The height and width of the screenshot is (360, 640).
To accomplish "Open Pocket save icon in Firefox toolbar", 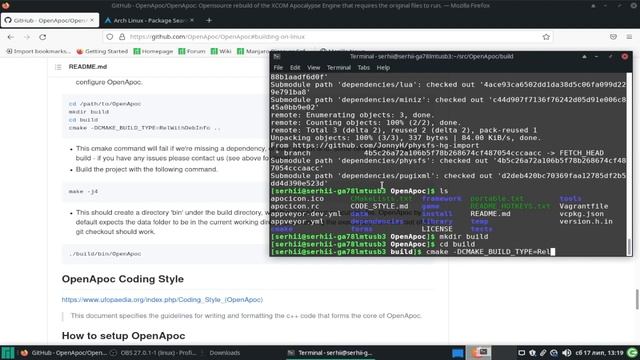I will pos(613,37).
